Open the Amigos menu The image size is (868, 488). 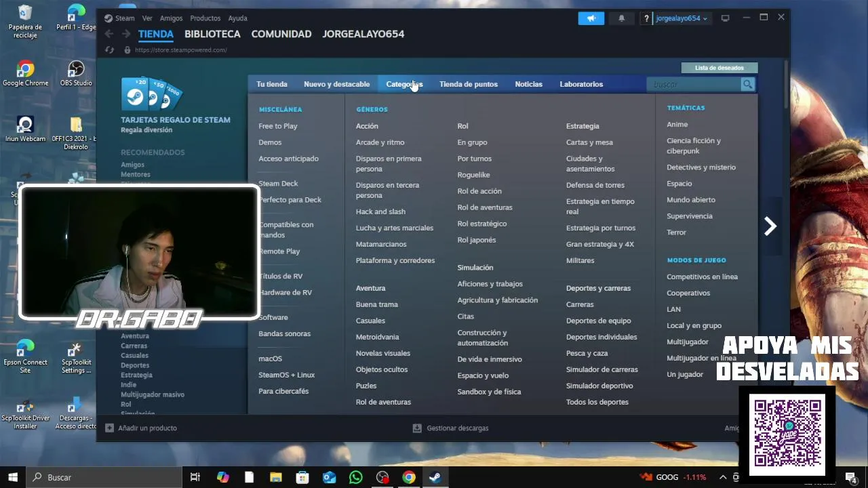tap(171, 18)
